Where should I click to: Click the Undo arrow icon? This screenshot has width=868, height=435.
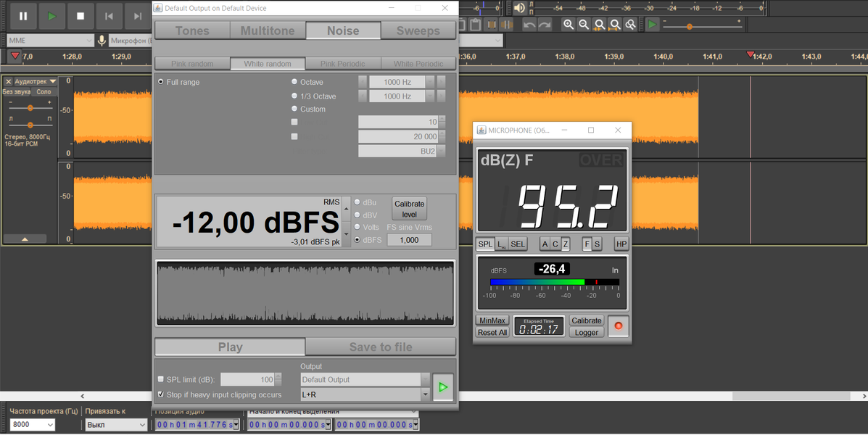[x=529, y=25]
